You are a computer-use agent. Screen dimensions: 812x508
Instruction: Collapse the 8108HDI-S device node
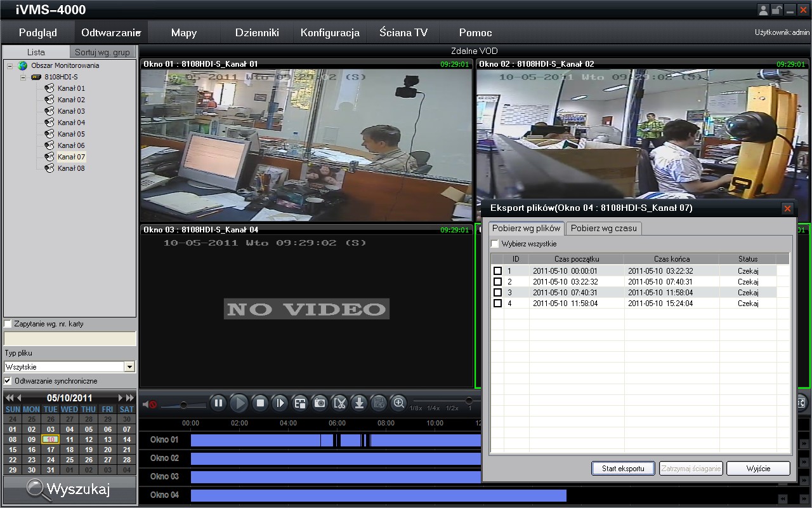[x=23, y=77]
